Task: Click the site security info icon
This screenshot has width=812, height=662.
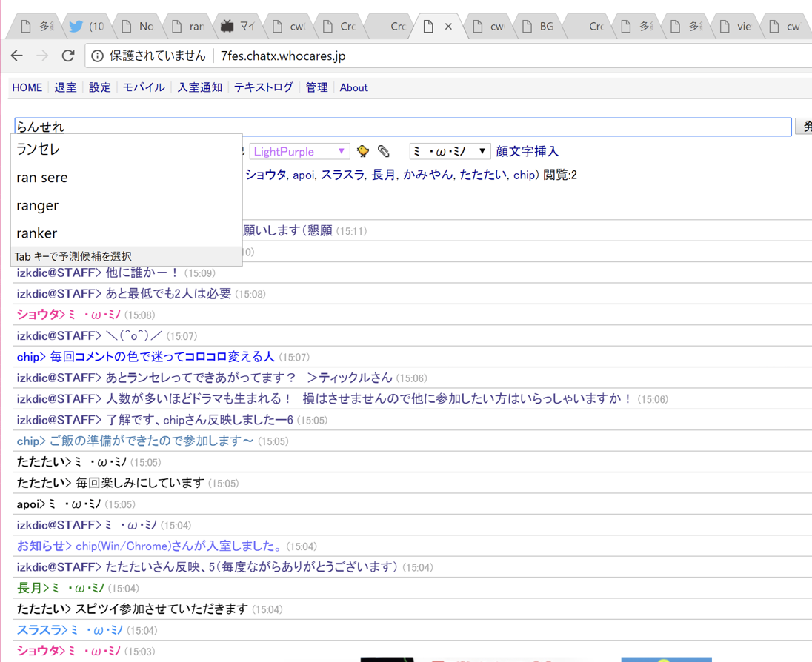Action: pos(97,56)
